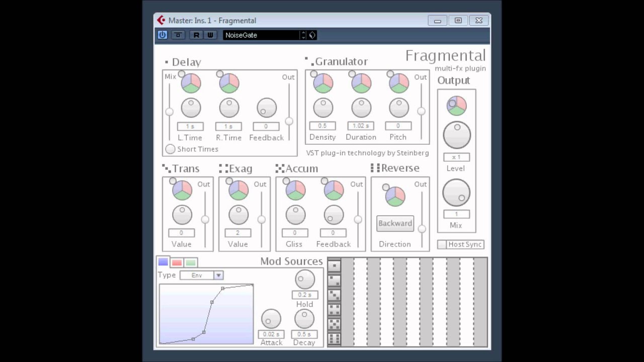Image resolution: width=644 pixels, height=362 pixels.
Task: Enable Write automation W button
Action: point(210,35)
